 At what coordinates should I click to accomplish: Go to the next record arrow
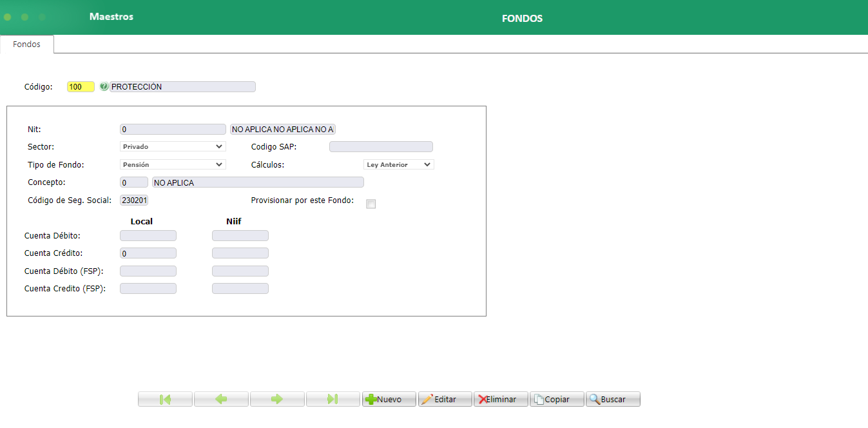pos(277,399)
